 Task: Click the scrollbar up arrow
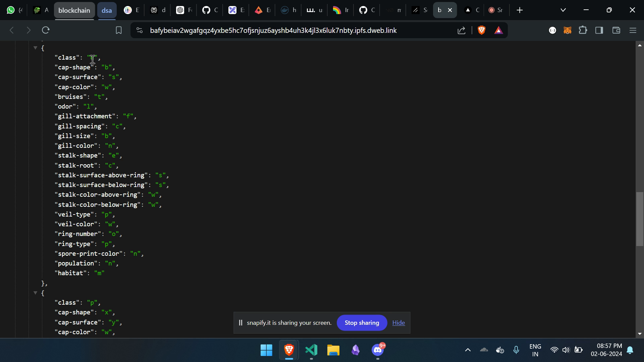[x=640, y=45]
